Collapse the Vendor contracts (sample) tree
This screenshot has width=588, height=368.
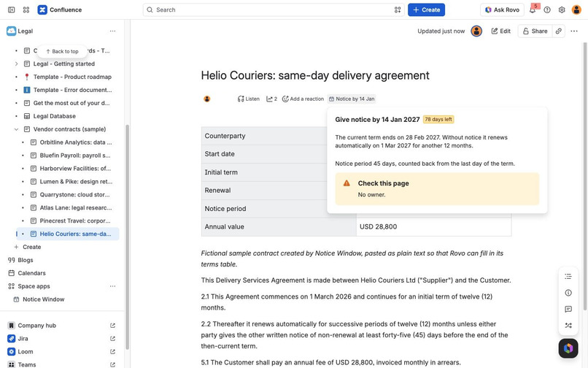point(16,129)
